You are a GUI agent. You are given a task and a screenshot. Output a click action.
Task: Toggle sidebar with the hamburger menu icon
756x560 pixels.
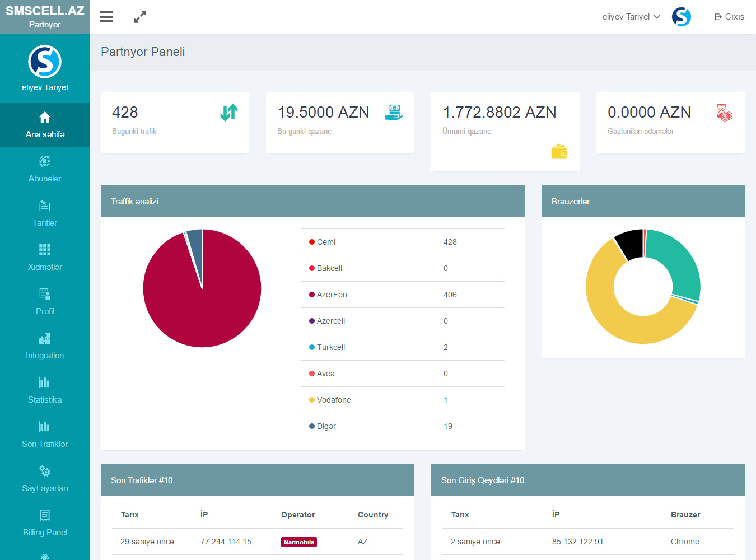106,17
